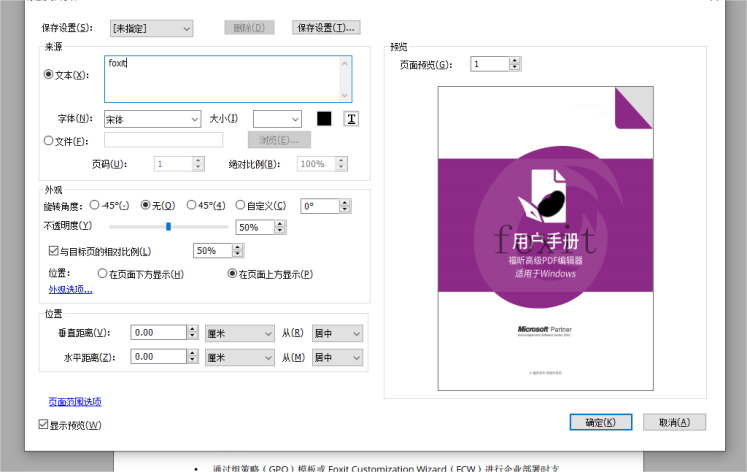Screen dimensions: 747x472
Task: Toggle 显示预览(W) checkbox
Action: [43, 424]
